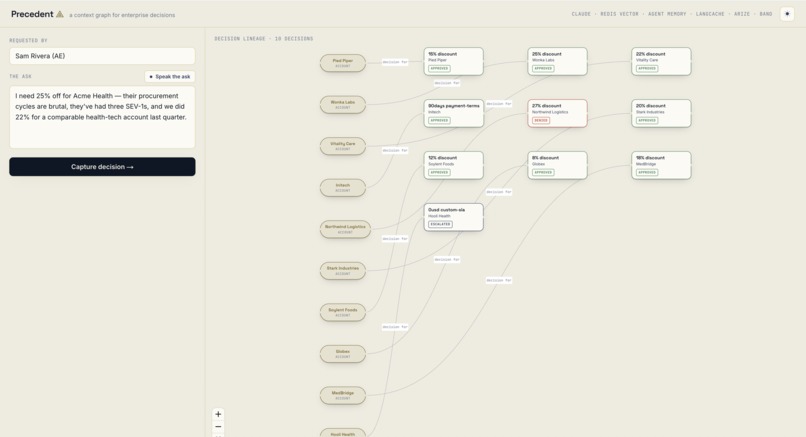Open the 22% discount Vitality Care card
Image resolution: width=806 pixels, height=437 pixels.
[x=662, y=61]
